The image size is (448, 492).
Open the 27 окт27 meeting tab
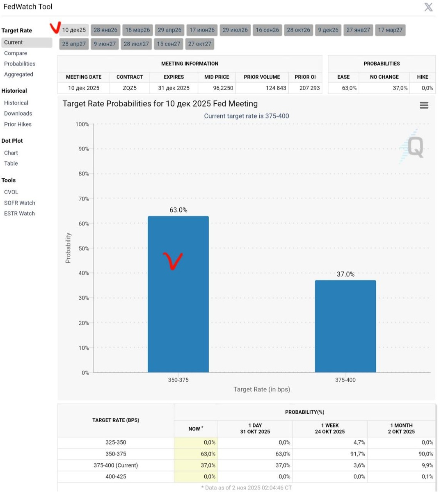(x=200, y=44)
